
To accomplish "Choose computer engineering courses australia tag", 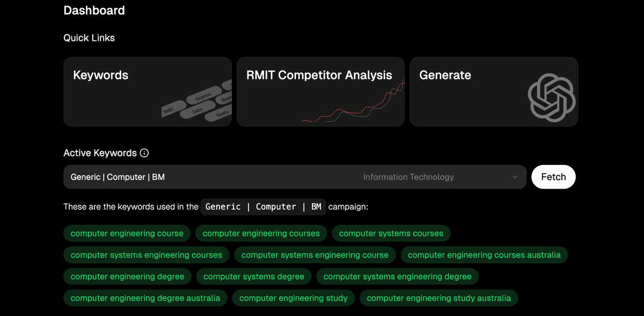I will click(484, 255).
